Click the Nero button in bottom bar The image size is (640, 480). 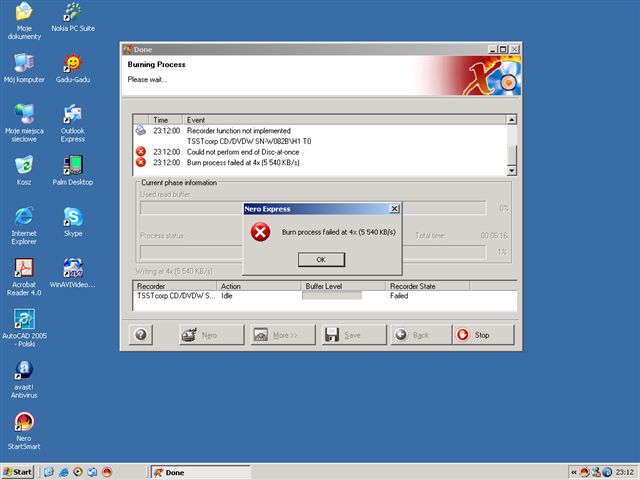click(x=211, y=335)
